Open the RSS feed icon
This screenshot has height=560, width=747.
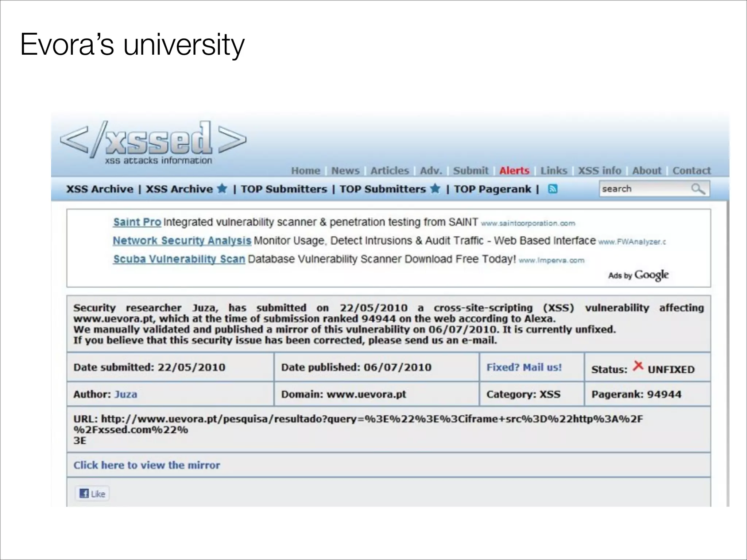pyautogui.click(x=553, y=189)
